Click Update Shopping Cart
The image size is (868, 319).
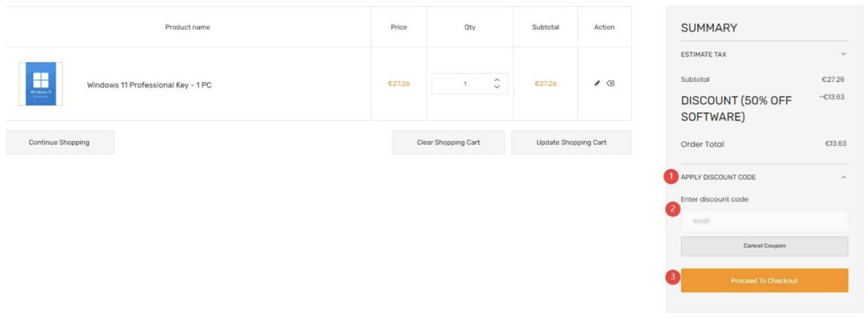tap(571, 142)
